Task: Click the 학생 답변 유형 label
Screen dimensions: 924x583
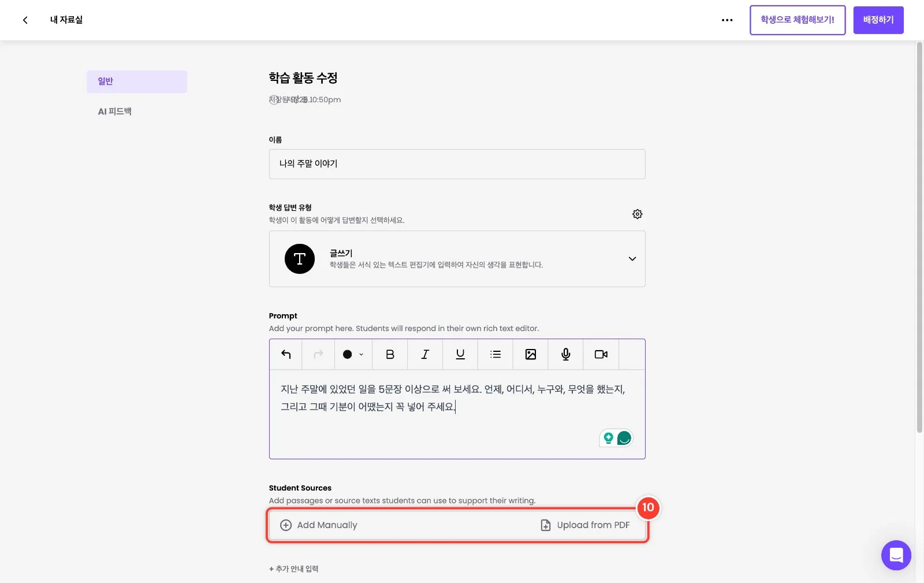Action: [x=290, y=207]
